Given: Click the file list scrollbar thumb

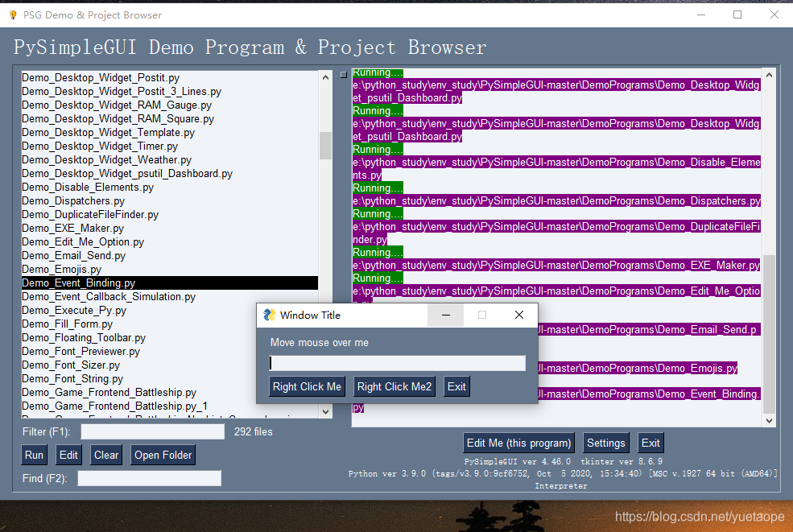Looking at the screenshot, I should coord(326,146).
